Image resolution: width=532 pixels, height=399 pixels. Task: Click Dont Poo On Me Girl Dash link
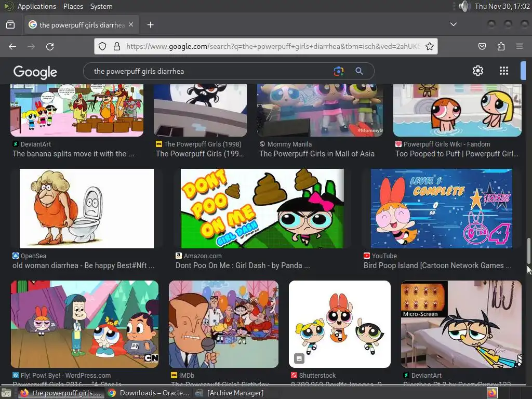tap(243, 265)
